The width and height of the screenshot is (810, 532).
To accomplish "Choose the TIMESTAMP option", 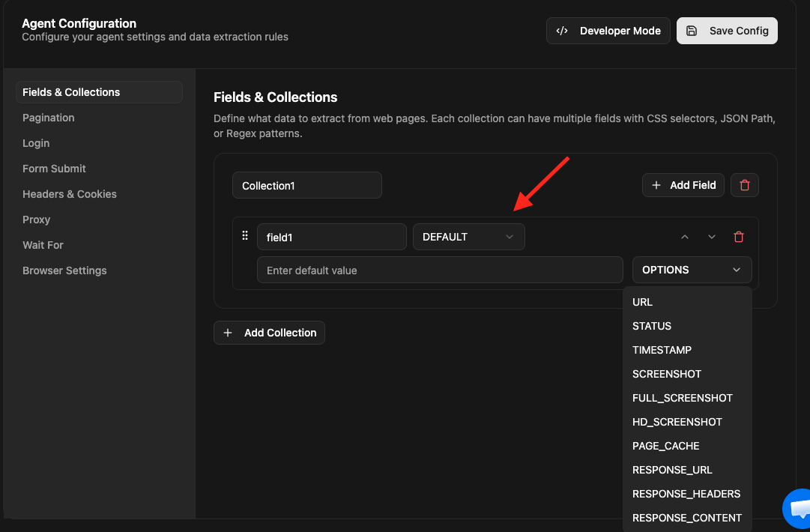I will point(662,350).
